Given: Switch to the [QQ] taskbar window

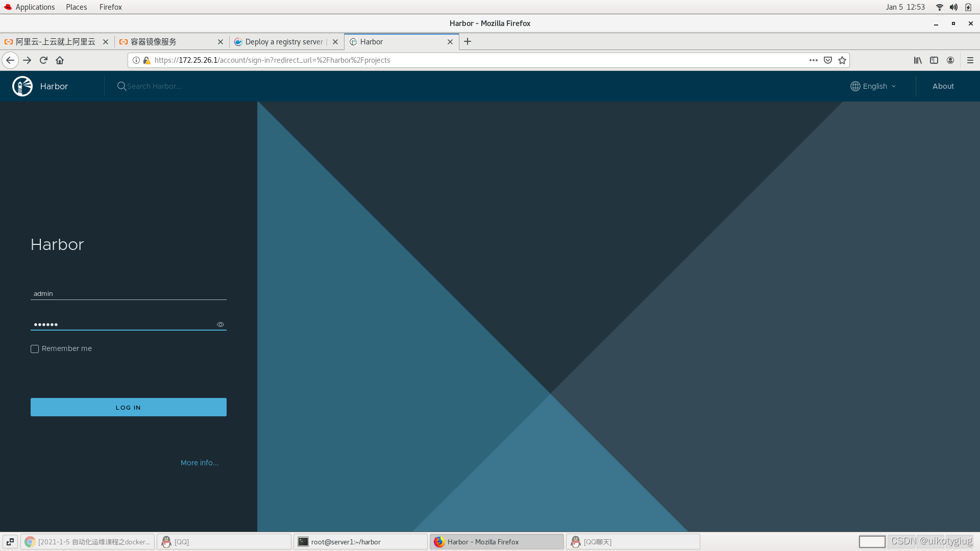Looking at the screenshot, I should pos(224,542).
